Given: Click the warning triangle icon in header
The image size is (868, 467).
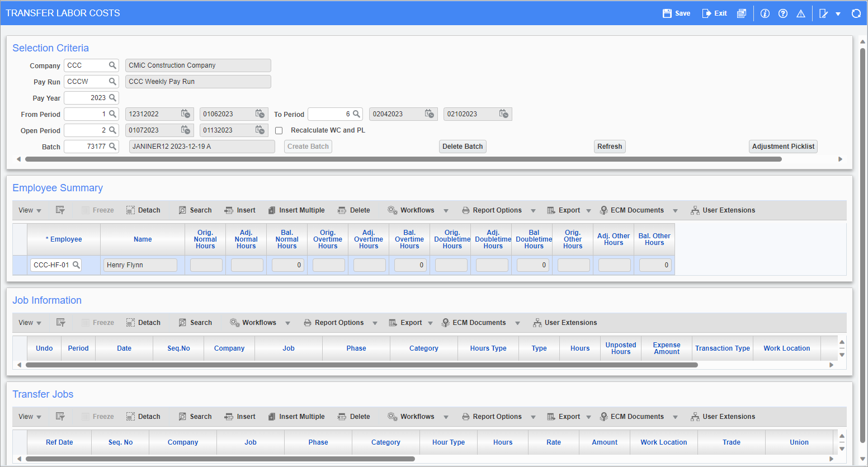Looking at the screenshot, I should coord(801,13).
